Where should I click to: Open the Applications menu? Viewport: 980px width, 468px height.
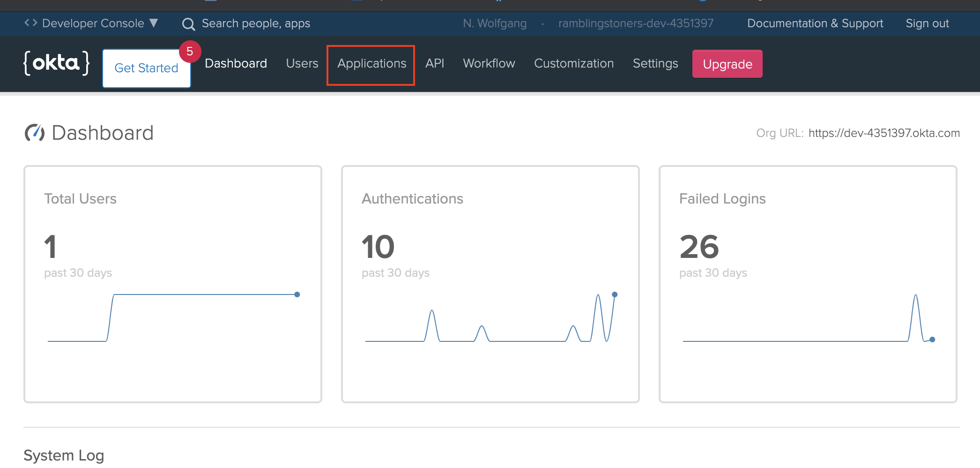pos(371,64)
